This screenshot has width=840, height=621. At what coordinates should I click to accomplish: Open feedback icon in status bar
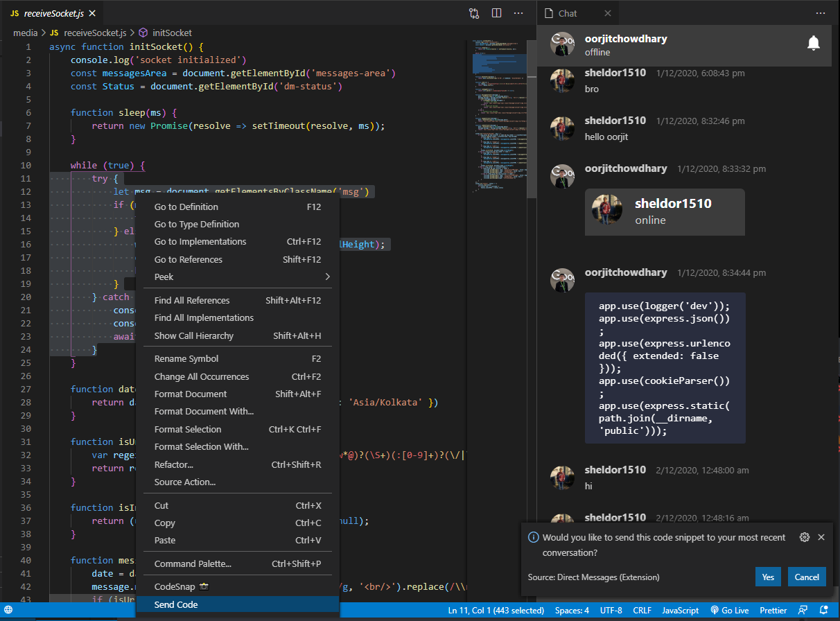tap(803, 611)
